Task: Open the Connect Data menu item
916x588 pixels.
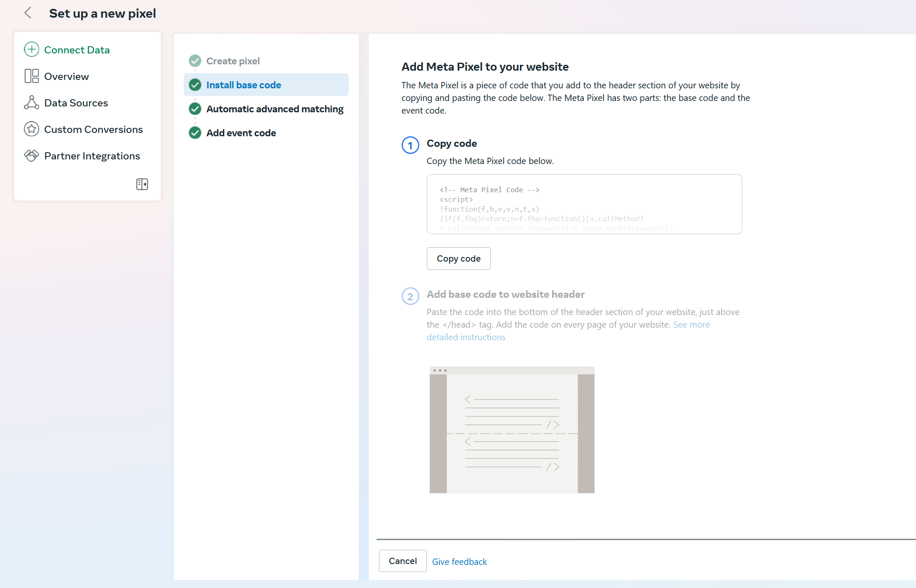Action: [x=77, y=50]
